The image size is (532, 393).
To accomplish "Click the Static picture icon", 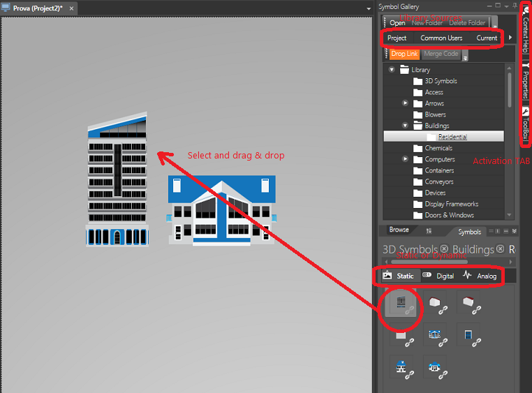I will [387, 275].
